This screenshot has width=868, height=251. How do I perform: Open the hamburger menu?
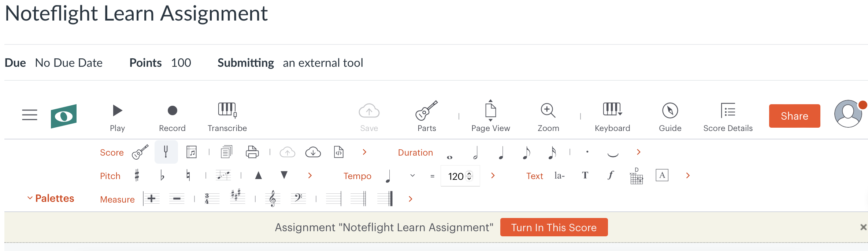pyautogui.click(x=29, y=115)
